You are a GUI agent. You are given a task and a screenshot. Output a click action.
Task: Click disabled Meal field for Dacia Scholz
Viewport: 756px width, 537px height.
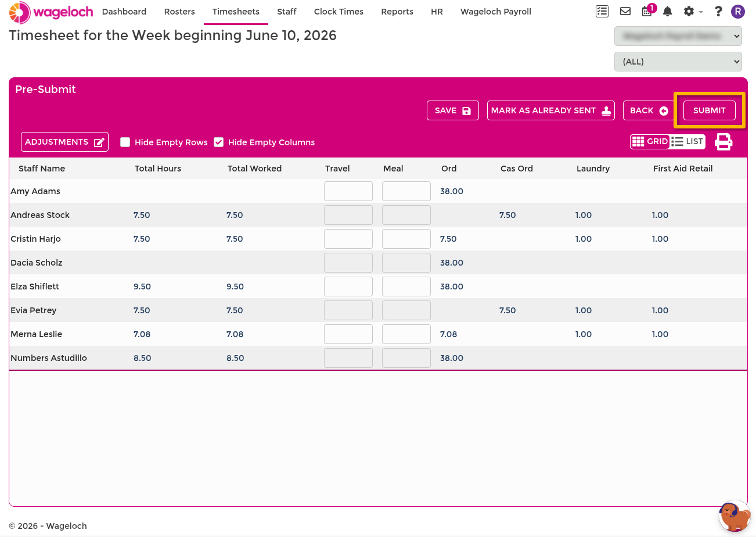click(406, 263)
